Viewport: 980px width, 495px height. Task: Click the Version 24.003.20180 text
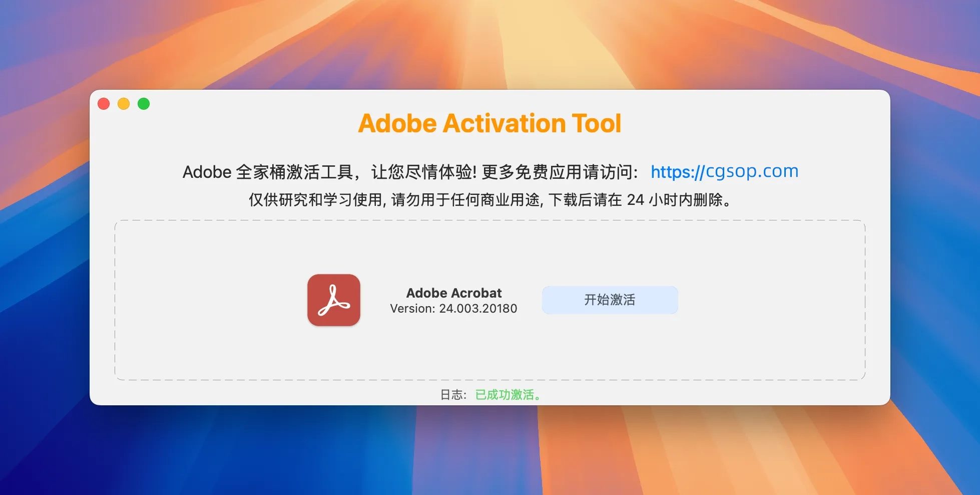coord(453,309)
